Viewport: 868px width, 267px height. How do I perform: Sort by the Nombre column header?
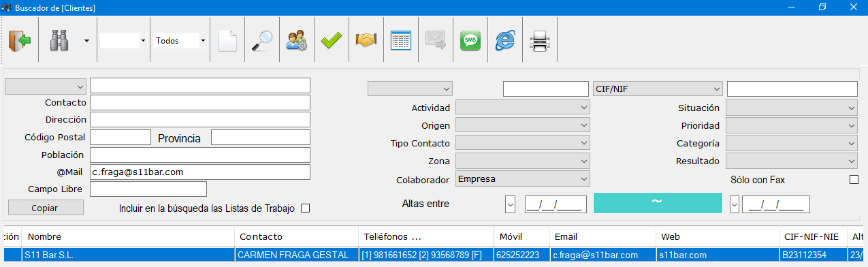click(x=127, y=237)
